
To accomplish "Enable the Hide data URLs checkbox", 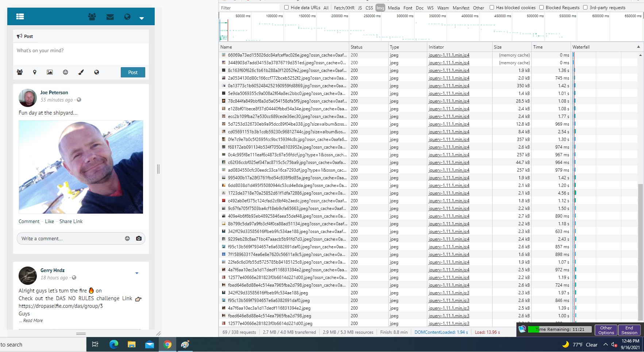I will (x=286, y=7).
